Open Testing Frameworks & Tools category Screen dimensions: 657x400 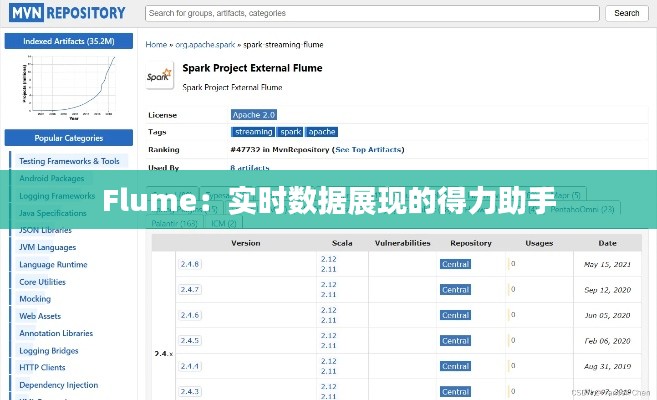69,161
